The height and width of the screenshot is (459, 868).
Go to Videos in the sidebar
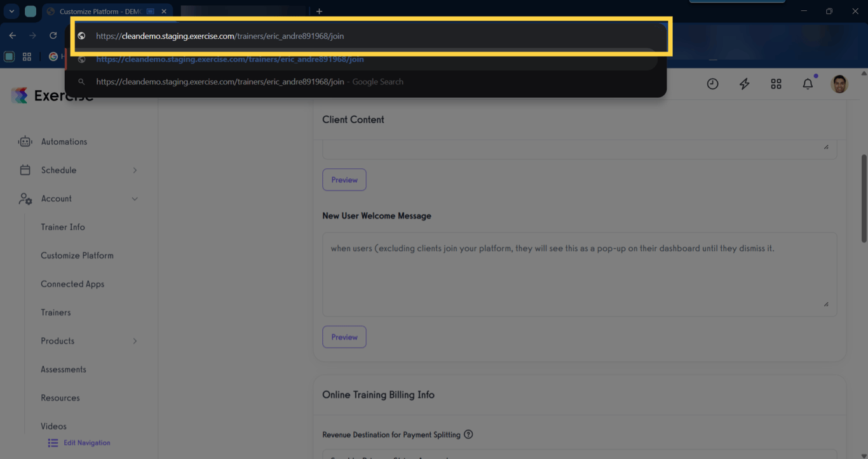(x=53, y=427)
